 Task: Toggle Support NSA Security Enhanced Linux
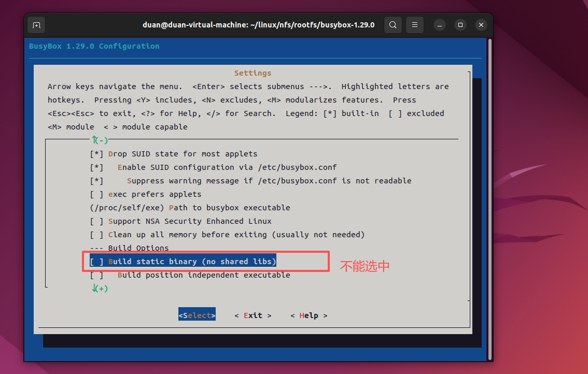181,222
